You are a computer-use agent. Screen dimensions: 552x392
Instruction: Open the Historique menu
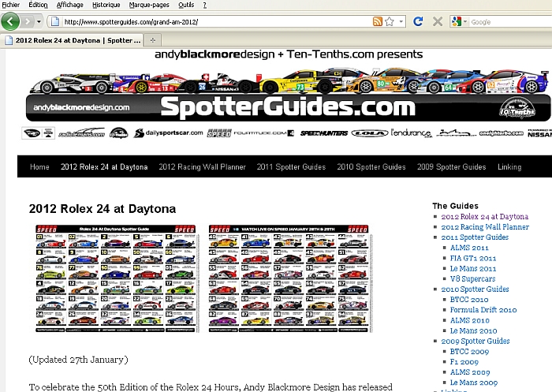(x=106, y=5)
